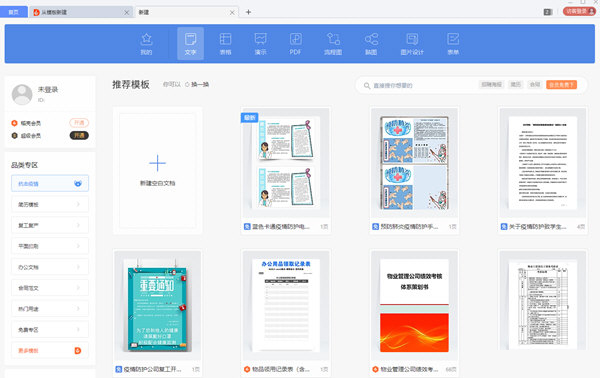Expand the 免费专区 category chevron
600x378 pixels.
78,329
